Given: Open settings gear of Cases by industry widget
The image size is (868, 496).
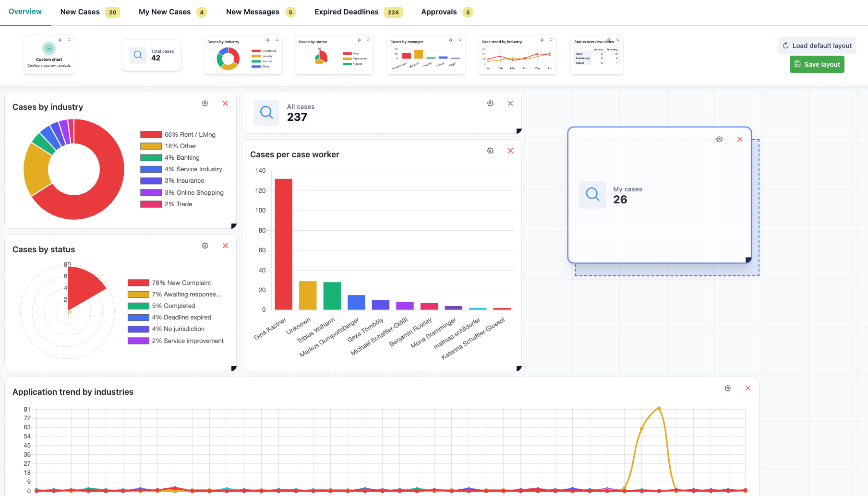Looking at the screenshot, I should click(205, 103).
